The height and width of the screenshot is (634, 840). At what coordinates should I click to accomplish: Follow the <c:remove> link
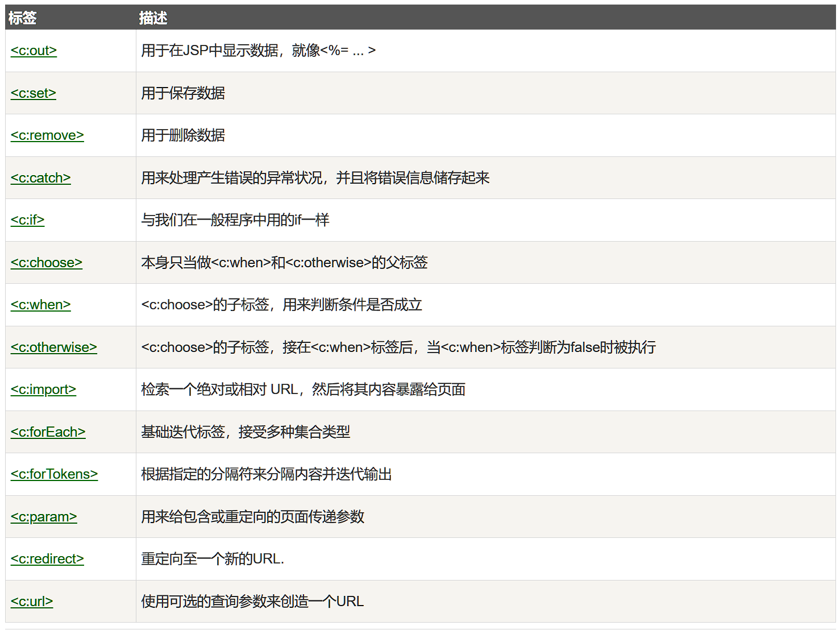47,135
